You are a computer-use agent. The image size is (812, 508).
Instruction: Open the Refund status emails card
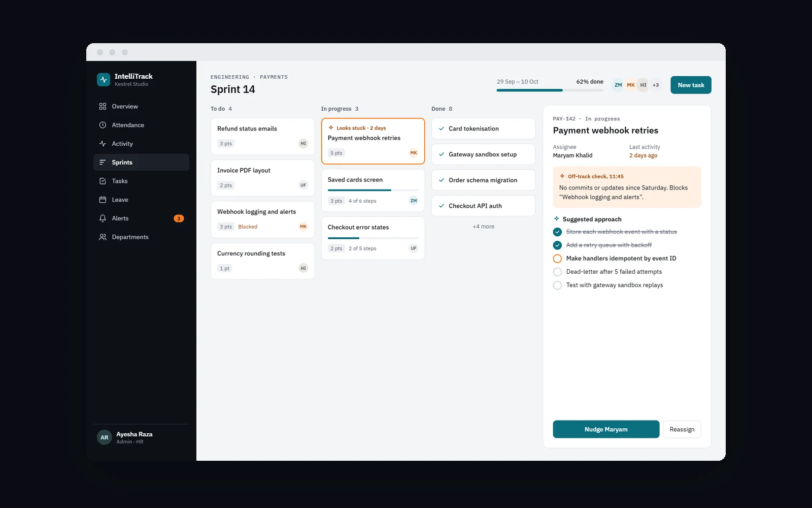tap(262, 136)
